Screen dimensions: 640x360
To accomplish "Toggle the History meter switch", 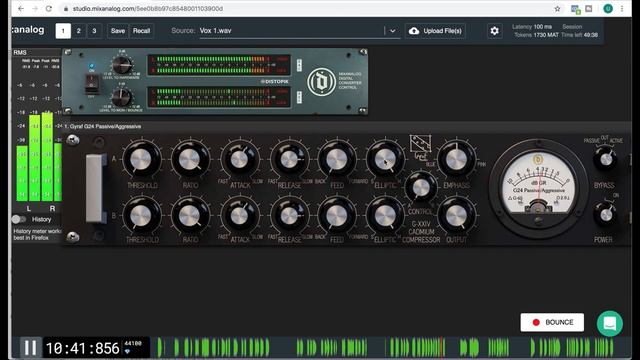I will pyautogui.click(x=18, y=219).
